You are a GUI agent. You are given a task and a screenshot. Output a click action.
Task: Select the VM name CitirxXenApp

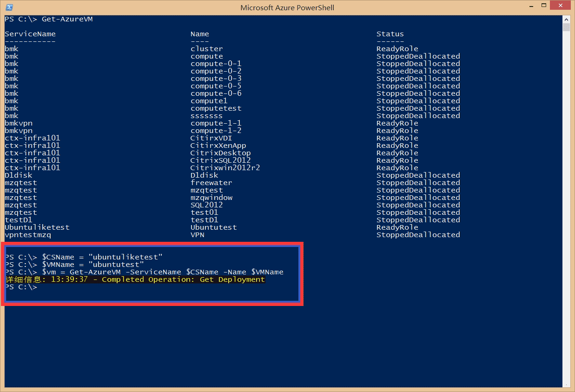click(x=218, y=146)
